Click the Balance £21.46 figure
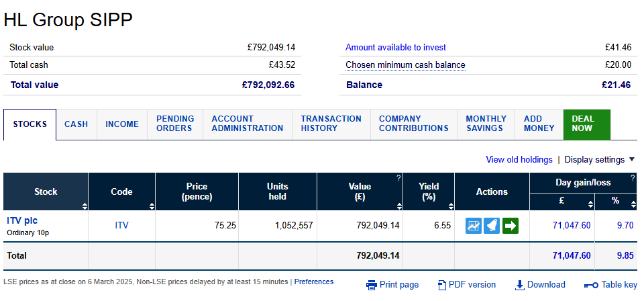Viewport: 644px width, 301px height. tap(616, 85)
